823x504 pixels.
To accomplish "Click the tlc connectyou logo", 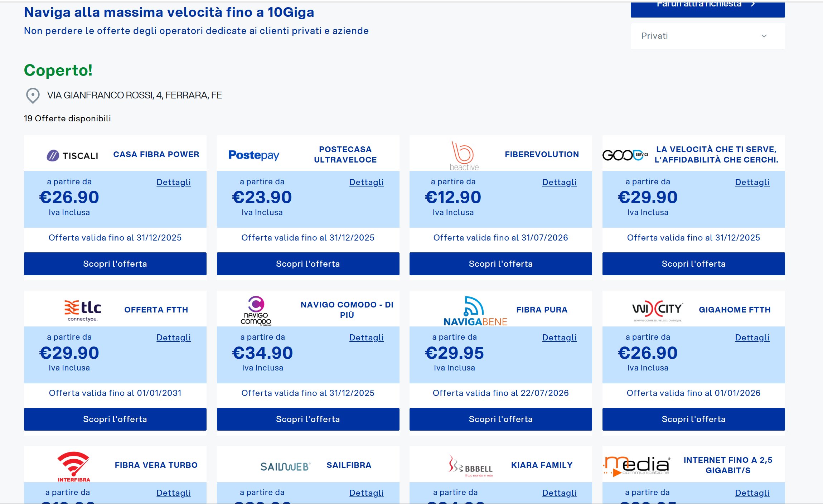I will coord(83,310).
